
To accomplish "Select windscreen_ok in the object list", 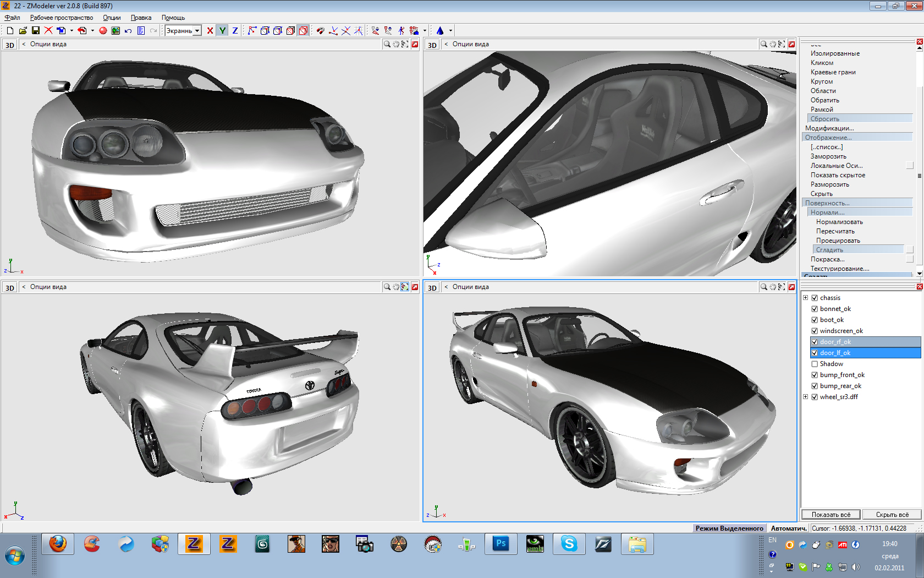I will 841,331.
